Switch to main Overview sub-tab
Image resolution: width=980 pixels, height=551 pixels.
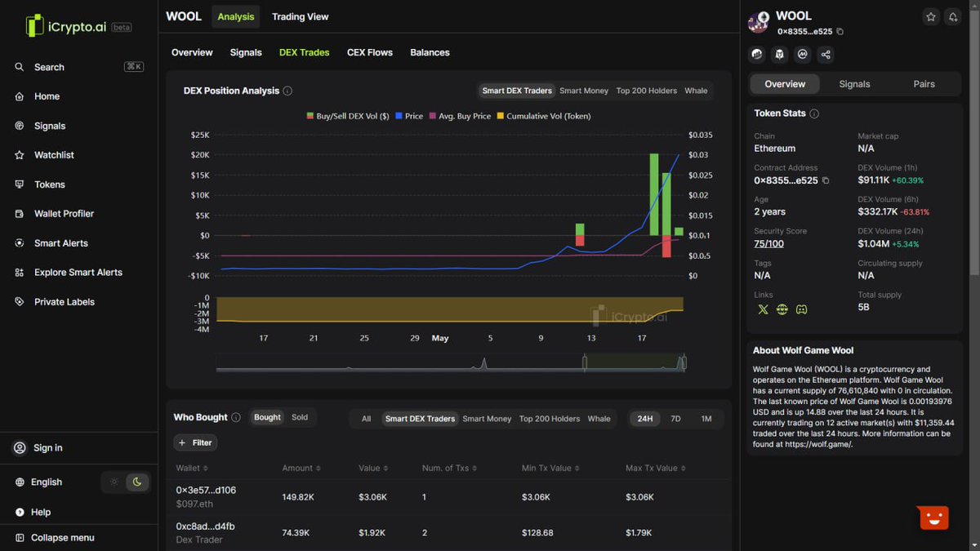[192, 52]
